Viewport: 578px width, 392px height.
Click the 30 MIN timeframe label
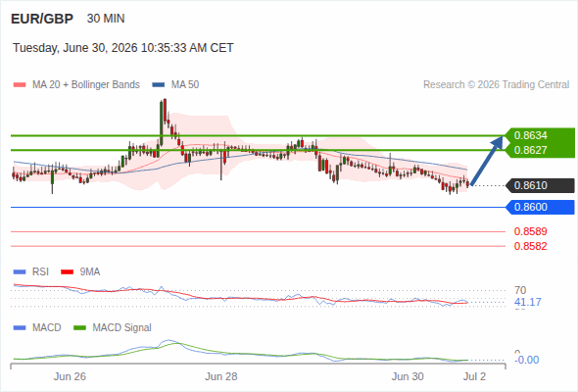click(x=106, y=19)
